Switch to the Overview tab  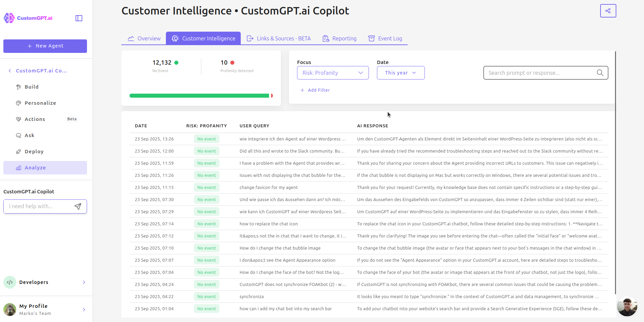(144, 38)
